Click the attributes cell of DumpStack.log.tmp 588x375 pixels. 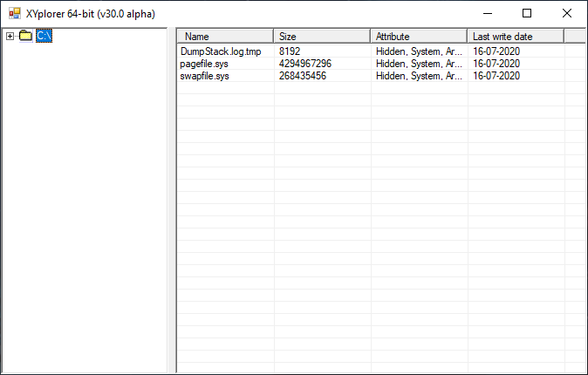pos(419,51)
